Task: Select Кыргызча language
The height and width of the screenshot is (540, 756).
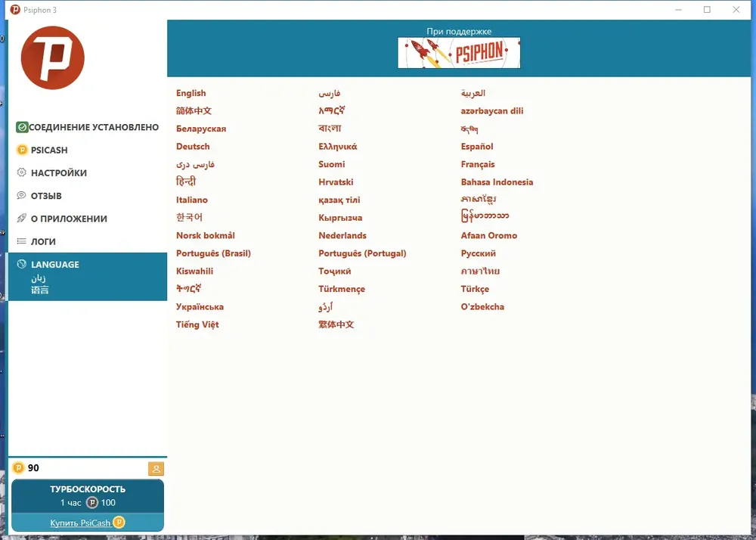Action: pyautogui.click(x=340, y=218)
